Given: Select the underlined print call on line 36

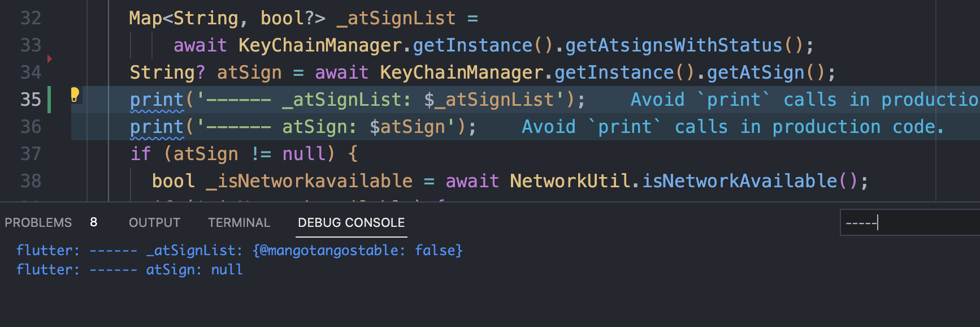Looking at the screenshot, I should point(156,126).
